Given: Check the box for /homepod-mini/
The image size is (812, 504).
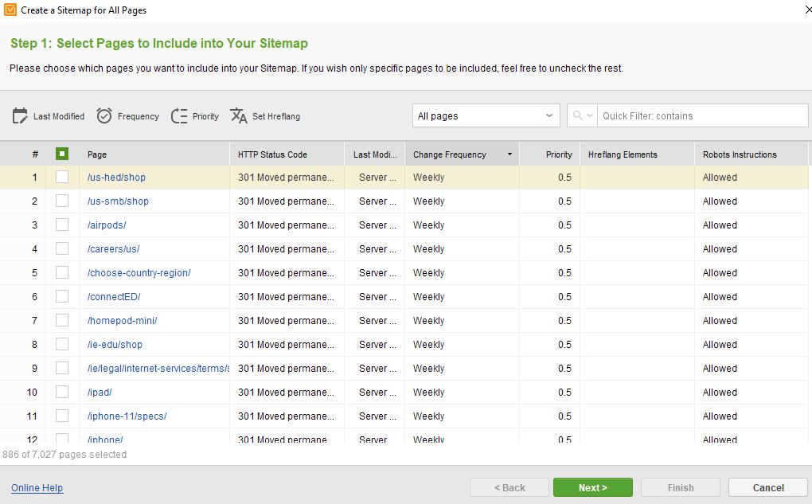Looking at the screenshot, I should point(62,320).
